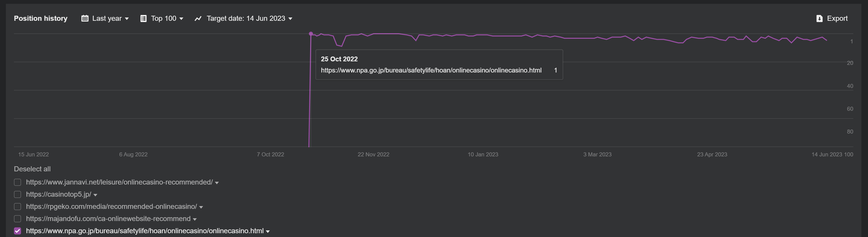Expand the caret next to casinotop5.jp URL

(x=95, y=195)
